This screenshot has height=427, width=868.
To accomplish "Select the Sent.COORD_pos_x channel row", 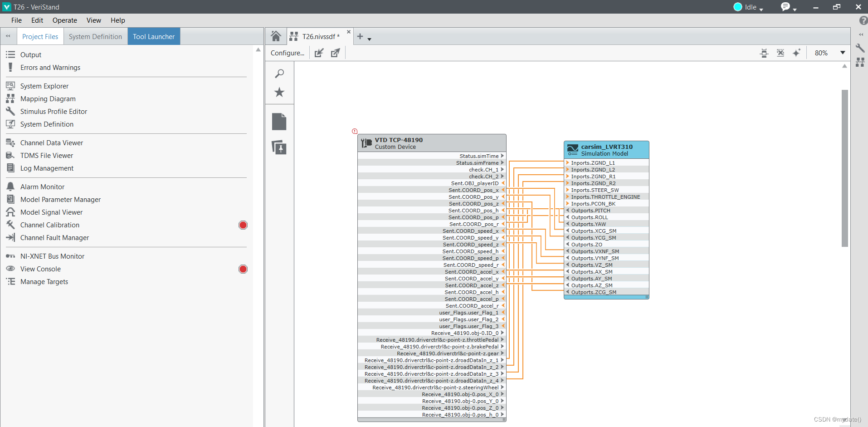I will pos(432,190).
